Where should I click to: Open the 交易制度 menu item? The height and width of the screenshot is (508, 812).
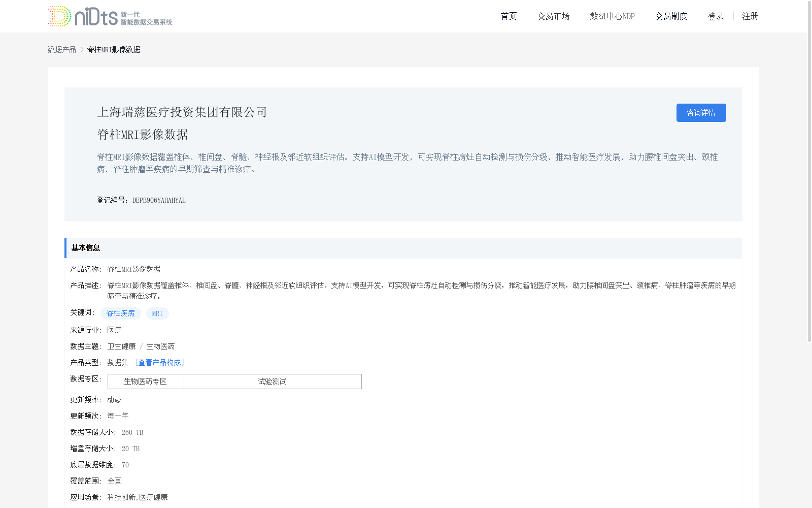(671, 16)
